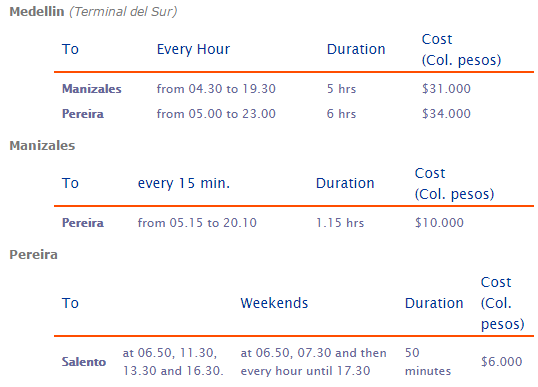Click the Manizales section heading
This screenshot has width=538, height=387.
click(x=42, y=145)
